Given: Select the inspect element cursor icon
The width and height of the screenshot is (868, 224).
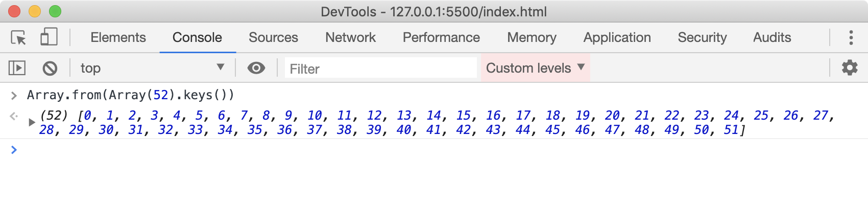Looking at the screenshot, I should pos(18,37).
